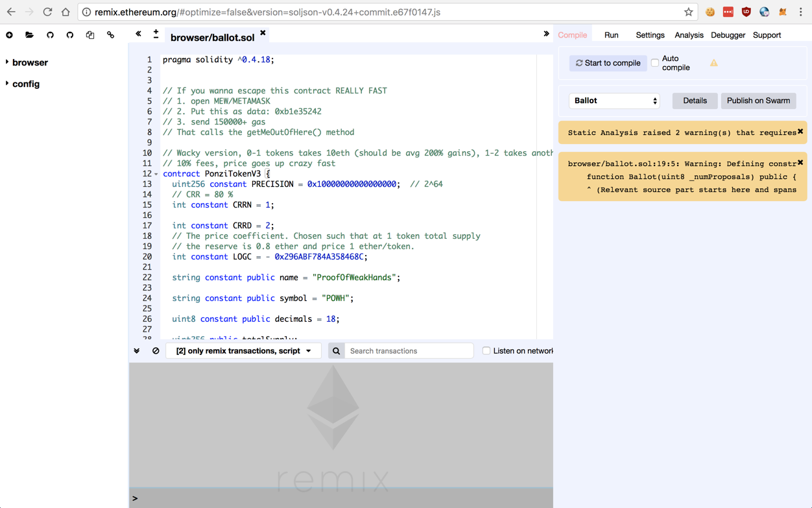Open the Analysis tab
The image size is (812, 508).
[x=689, y=35]
